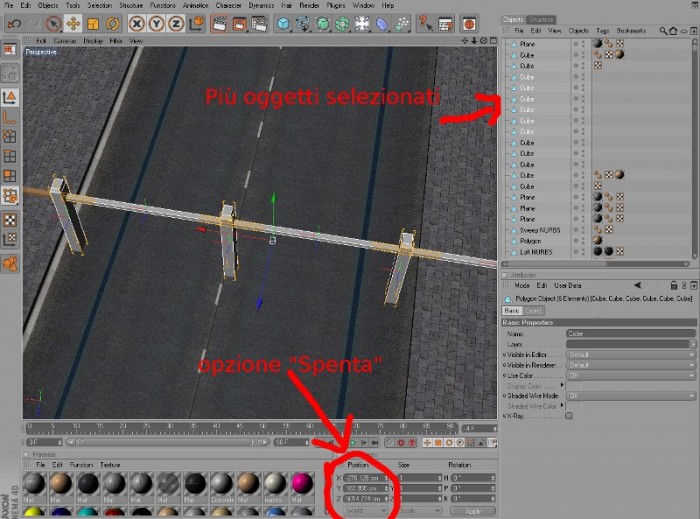
Task: Open the deformer objects icon
Action: [x=382, y=24]
